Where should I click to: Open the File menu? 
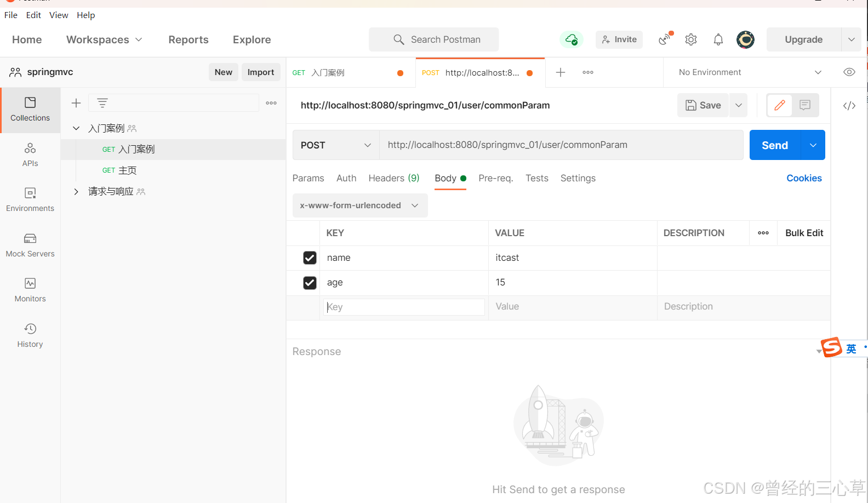coord(11,15)
